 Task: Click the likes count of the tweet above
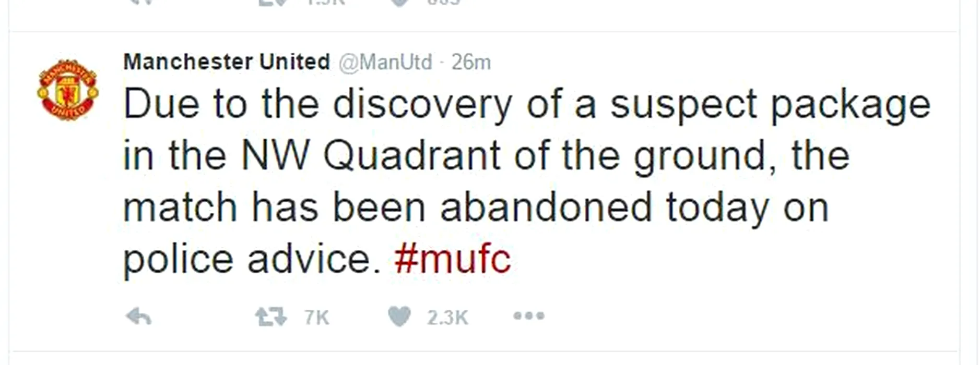click(x=443, y=2)
